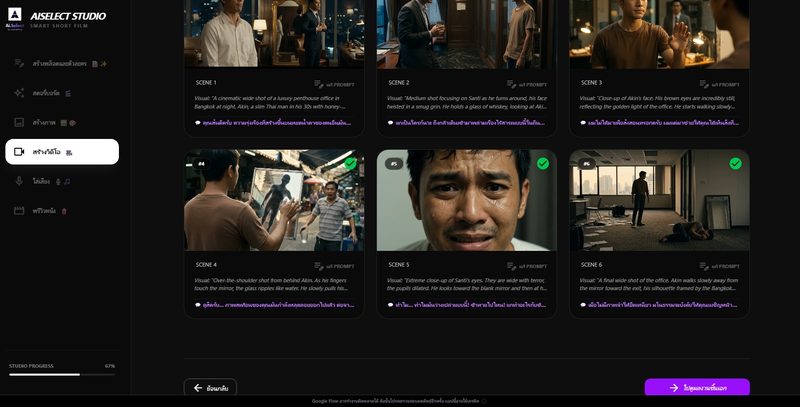Expand Scene 6 purple dialogue line
800x407 pixels.
pos(660,305)
